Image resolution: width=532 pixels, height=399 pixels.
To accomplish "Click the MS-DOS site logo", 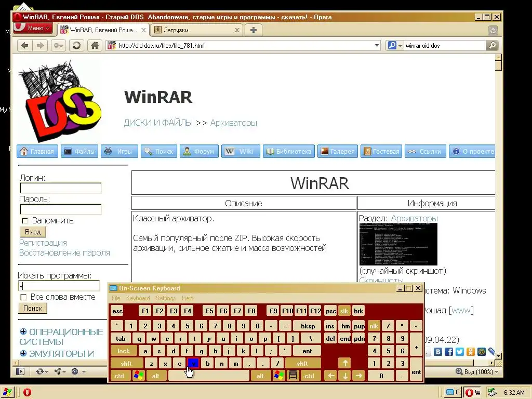I will (x=59, y=101).
